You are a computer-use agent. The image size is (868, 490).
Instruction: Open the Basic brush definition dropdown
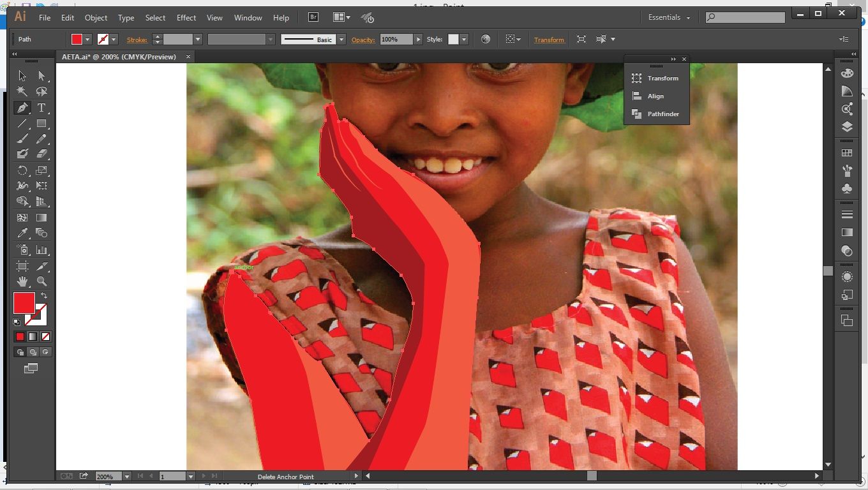341,40
